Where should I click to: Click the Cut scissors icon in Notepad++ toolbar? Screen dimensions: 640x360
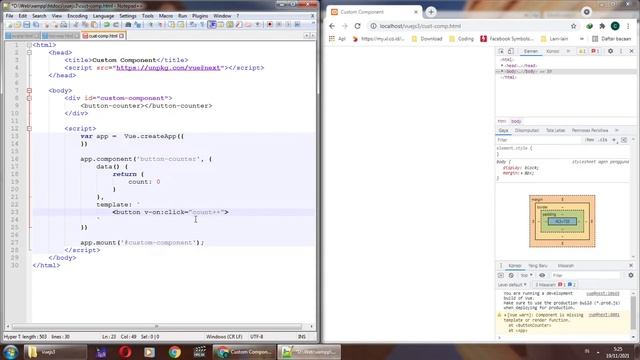(76, 25)
